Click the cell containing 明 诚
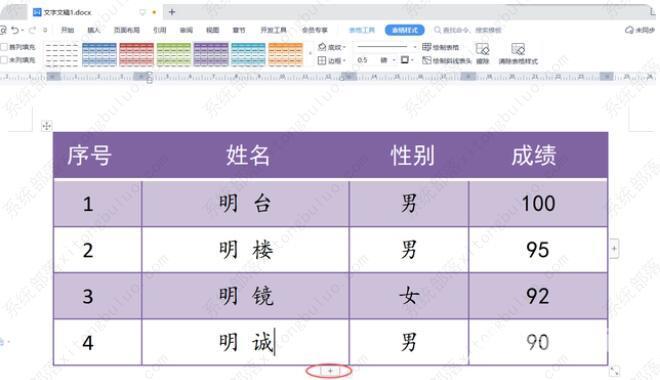This screenshot has width=660, height=380. click(246, 342)
